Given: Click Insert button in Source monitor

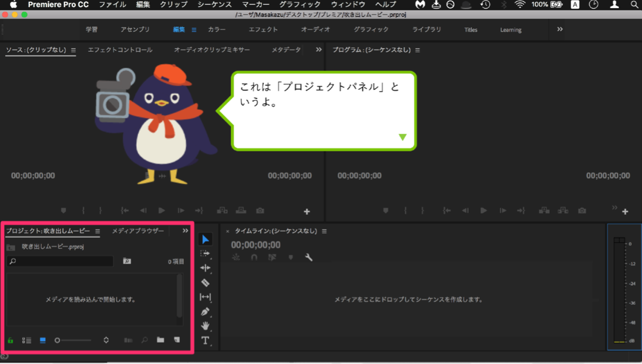Looking at the screenshot, I should (x=223, y=211).
